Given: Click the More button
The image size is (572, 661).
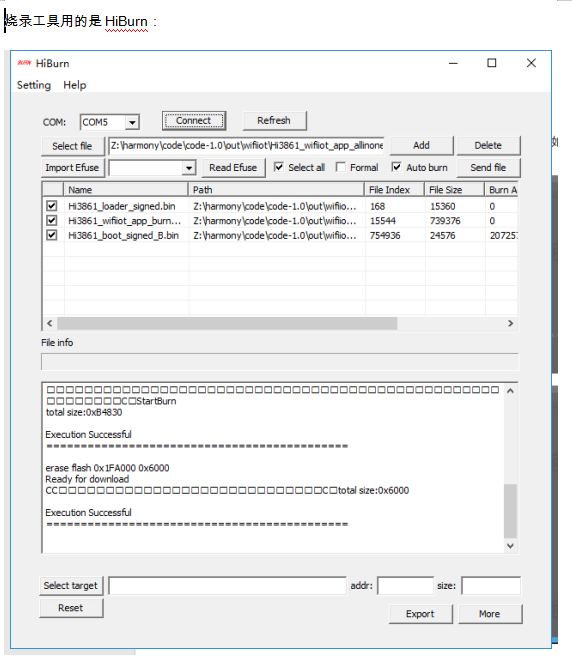Looking at the screenshot, I should click(x=490, y=614).
